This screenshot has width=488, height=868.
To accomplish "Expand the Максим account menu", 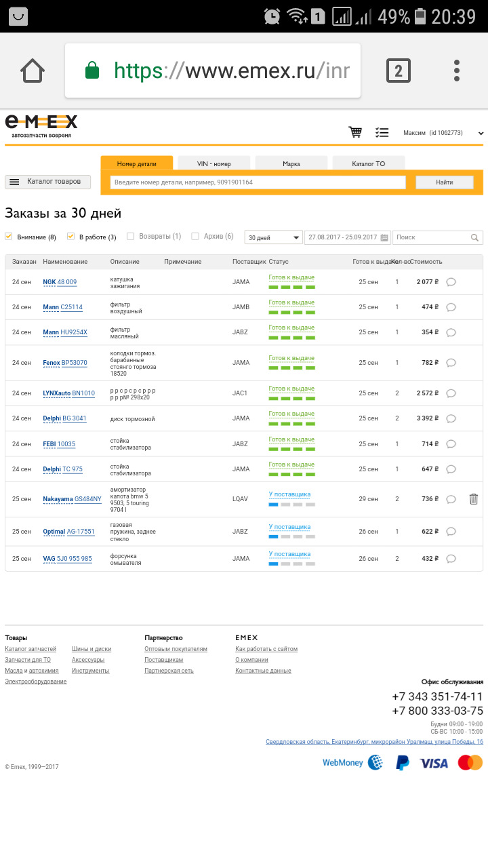I will coord(443,133).
